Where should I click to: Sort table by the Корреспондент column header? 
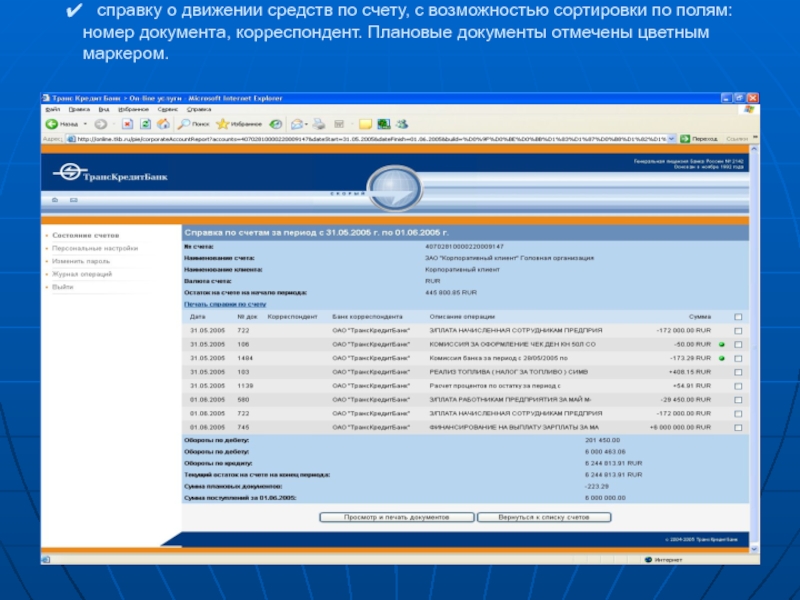[x=292, y=316]
